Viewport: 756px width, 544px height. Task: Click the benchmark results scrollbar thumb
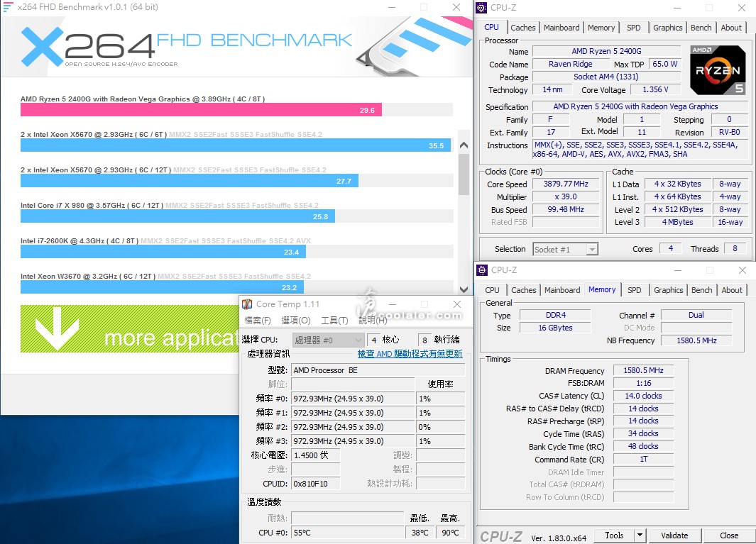click(x=464, y=174)
